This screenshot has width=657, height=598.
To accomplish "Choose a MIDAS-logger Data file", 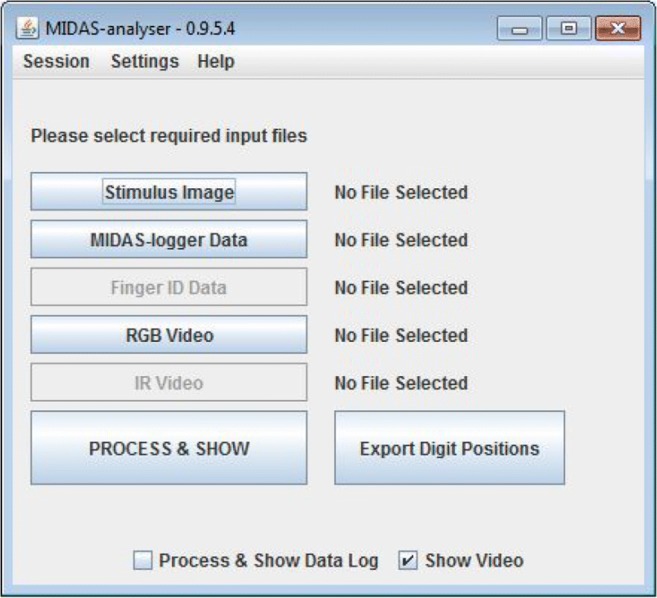I will tap(169, 239).
